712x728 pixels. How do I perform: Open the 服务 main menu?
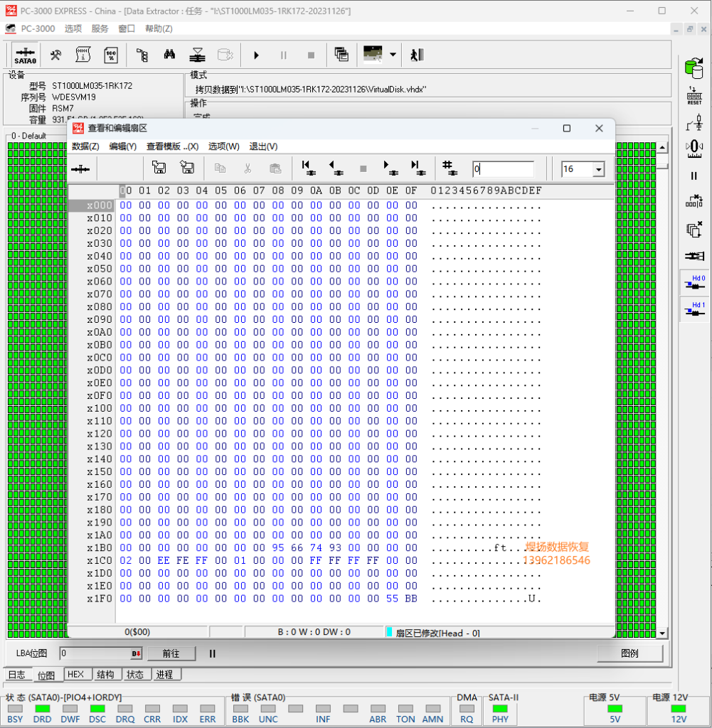pyautogui.click(x=100, y=28)
